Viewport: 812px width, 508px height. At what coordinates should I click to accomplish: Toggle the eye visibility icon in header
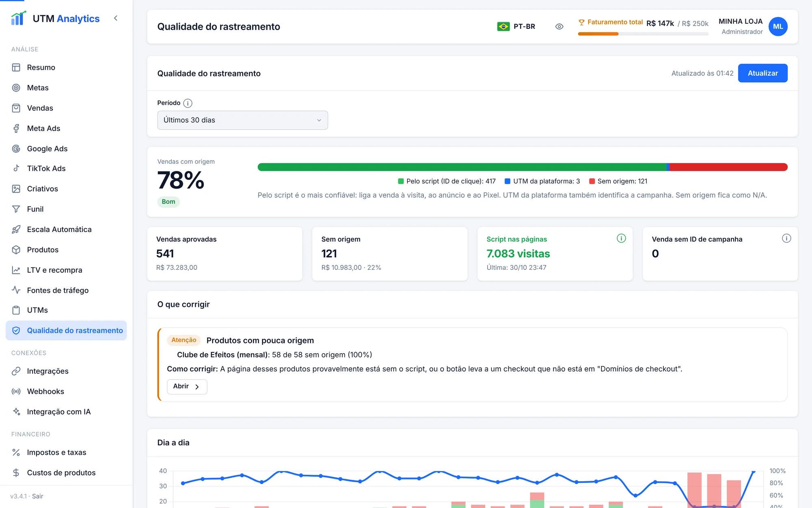pyautogui.click(x=559, y=26)
